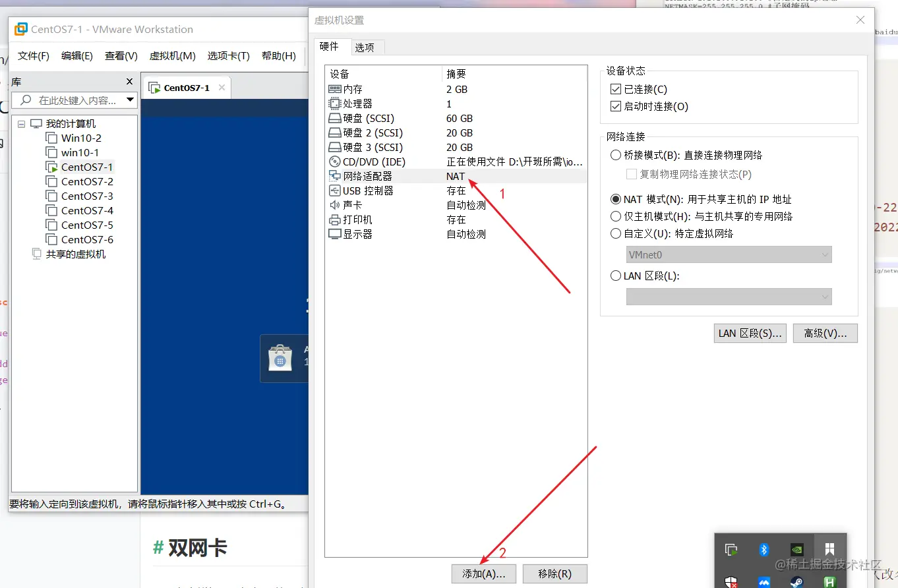Open the 查看(V) menu

tap(121, 56)
